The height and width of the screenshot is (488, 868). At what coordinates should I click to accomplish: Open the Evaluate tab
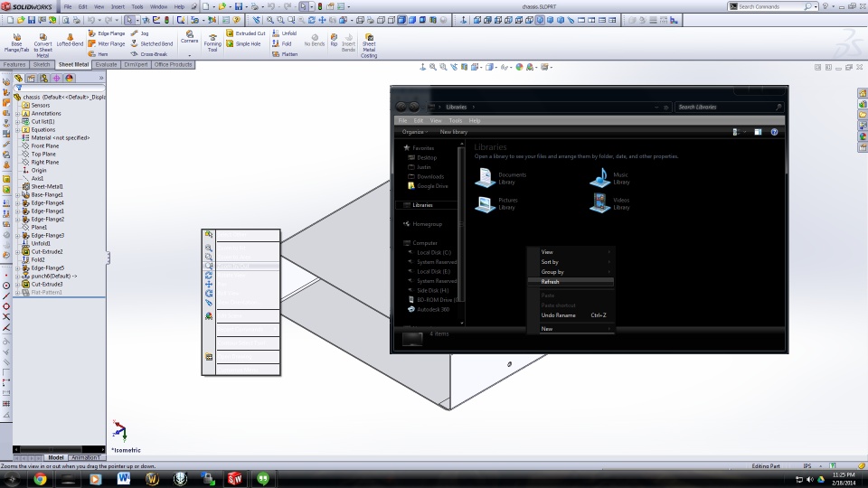click(x=106, y=65)
